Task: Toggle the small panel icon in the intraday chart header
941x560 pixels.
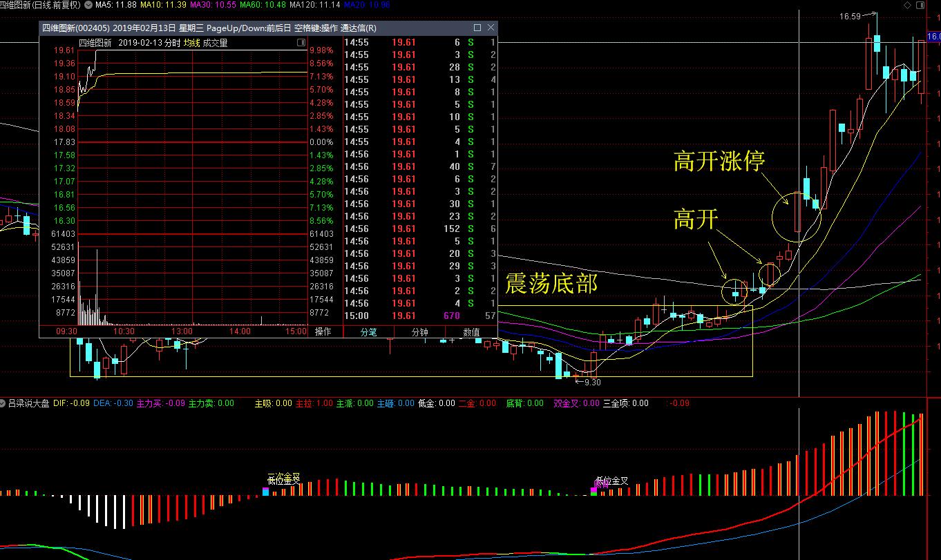Action: point(301,43)
